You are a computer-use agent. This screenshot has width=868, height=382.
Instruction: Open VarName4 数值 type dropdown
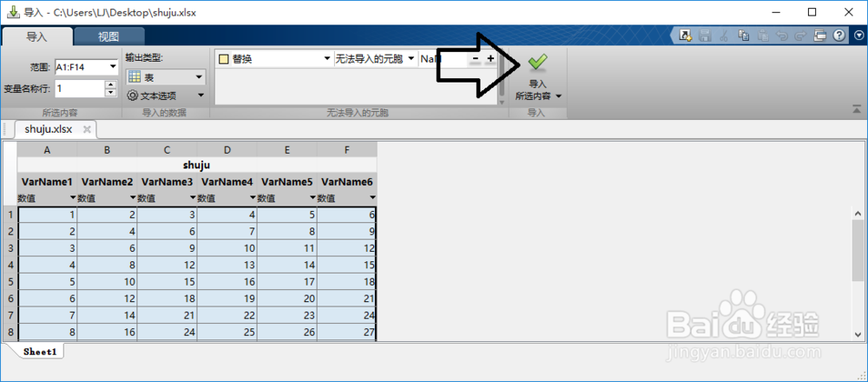point(253,198)
